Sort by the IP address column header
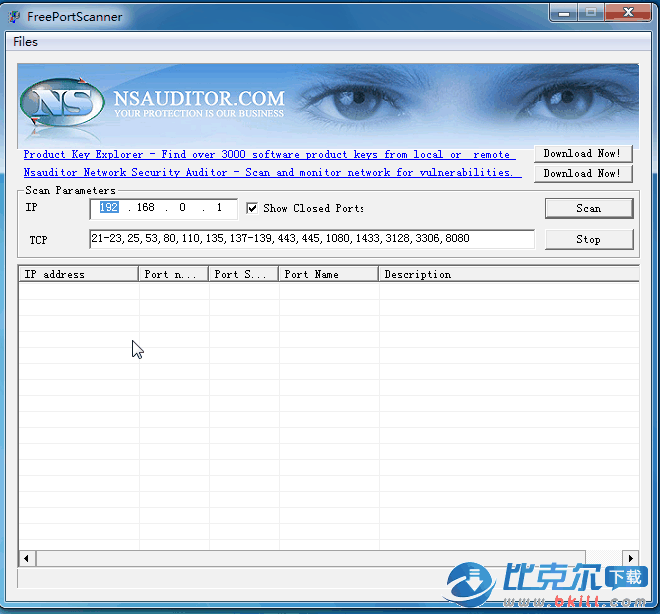Screen dimensions: 660x614 [79, 274]
